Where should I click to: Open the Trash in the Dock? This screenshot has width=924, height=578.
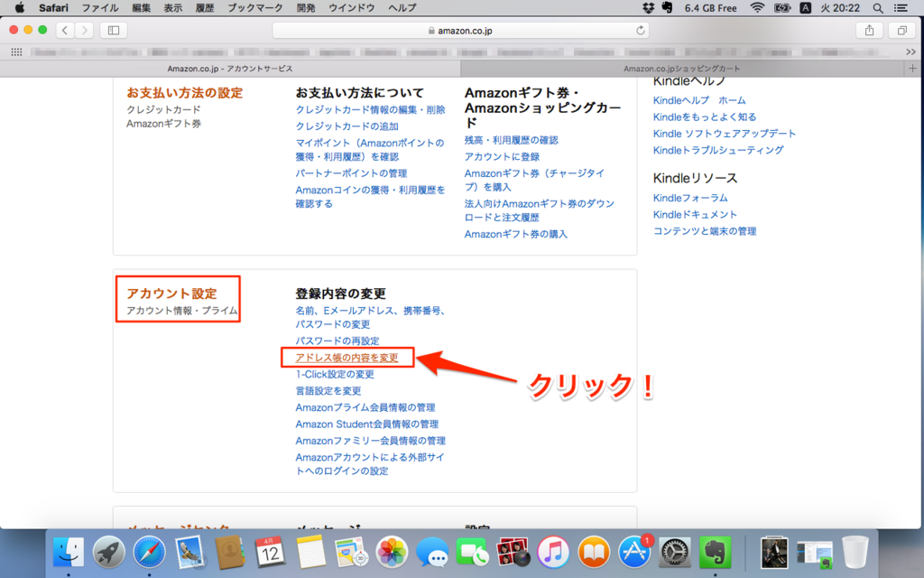click(855, 553)
